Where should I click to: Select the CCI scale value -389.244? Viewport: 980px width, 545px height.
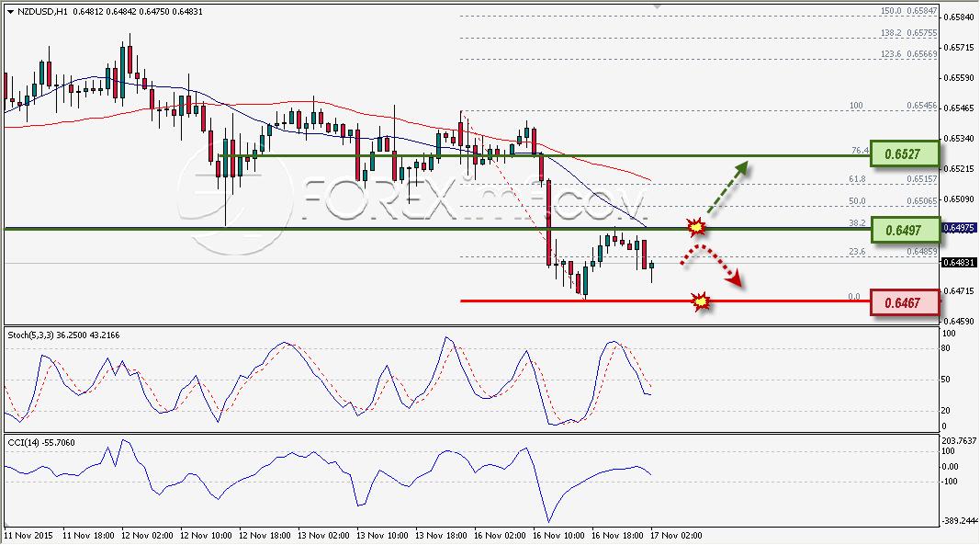tap(960, 520)
